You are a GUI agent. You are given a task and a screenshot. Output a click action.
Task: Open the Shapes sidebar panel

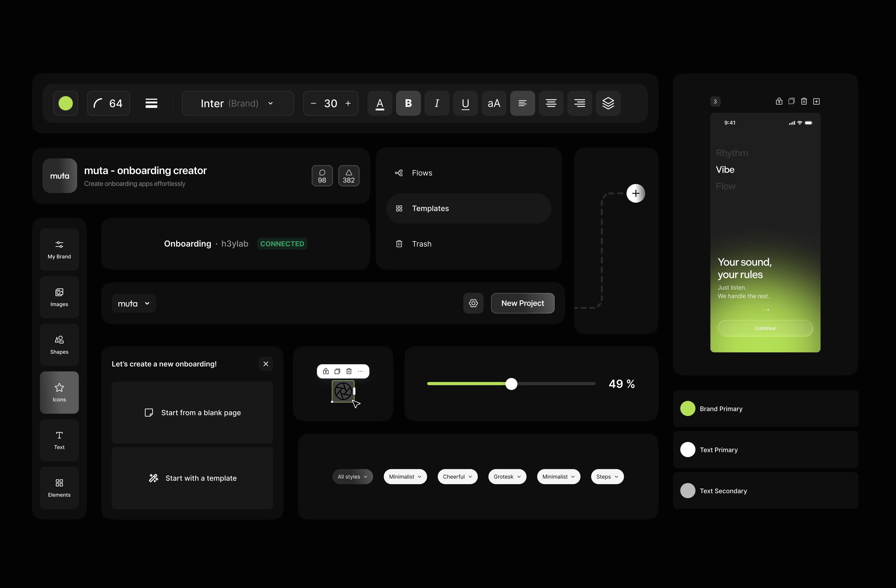(59, 344)
